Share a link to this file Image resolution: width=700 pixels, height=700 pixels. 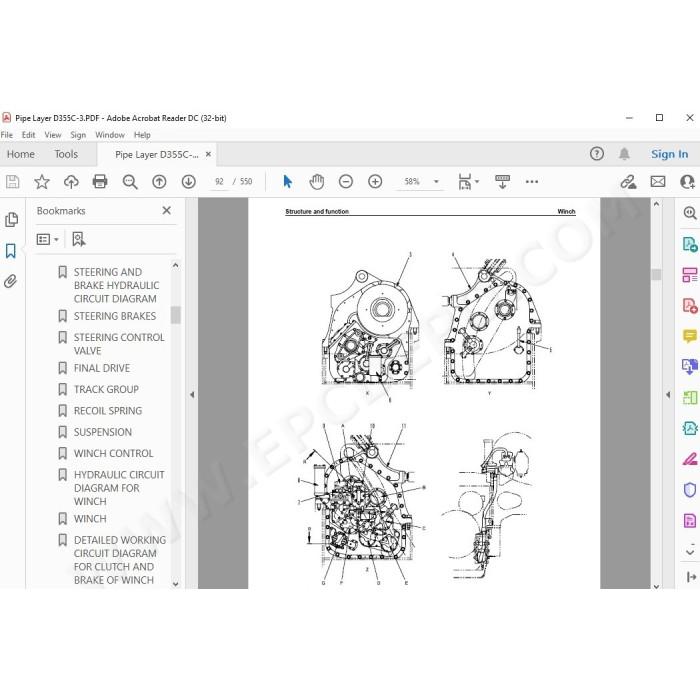click(629, 182)
